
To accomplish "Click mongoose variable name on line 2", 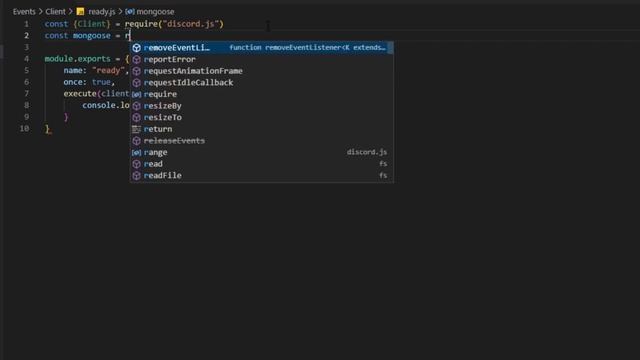I will click(x=91, y=36).
